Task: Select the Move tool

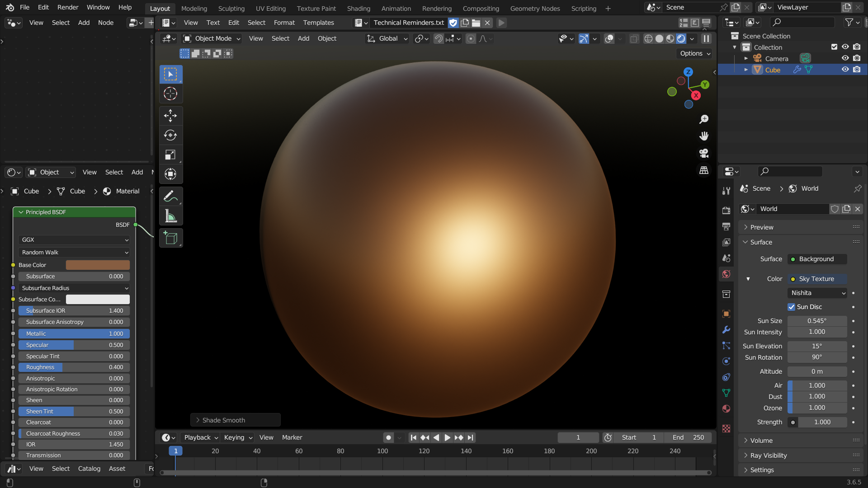Action: coord(170,116)
